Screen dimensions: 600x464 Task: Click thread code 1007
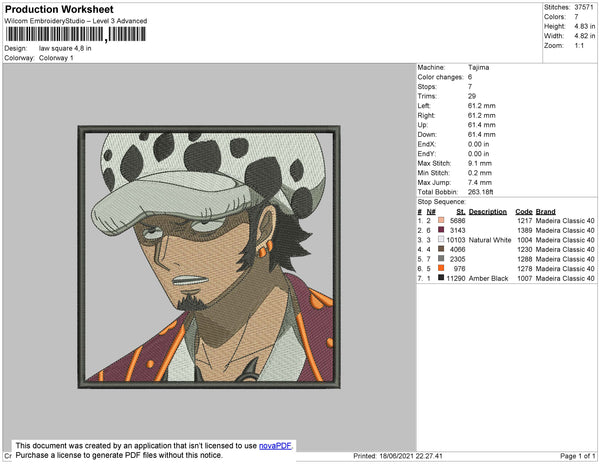[525, 278]
